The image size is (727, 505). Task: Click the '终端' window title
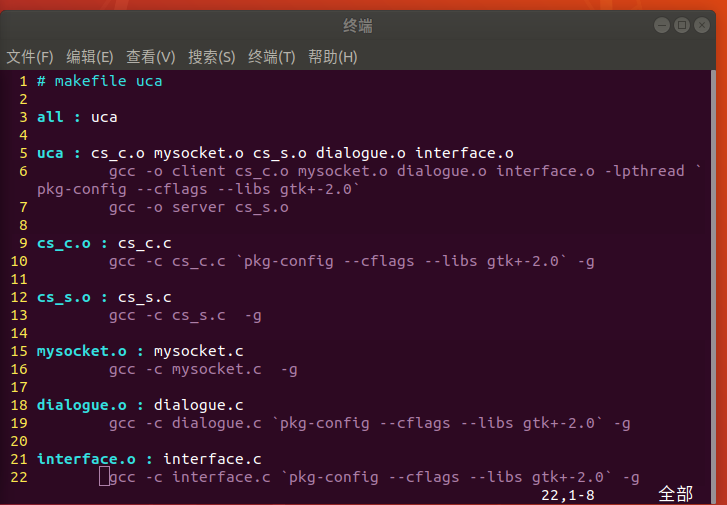[x=357, y=26]
